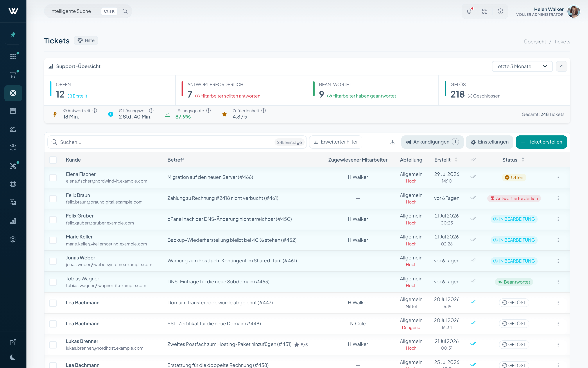Image resolution: width=588 pixels, height=368 pixels.
Task: Click the Hilfe button next to Tickets
Action: [x=86, y=40]
